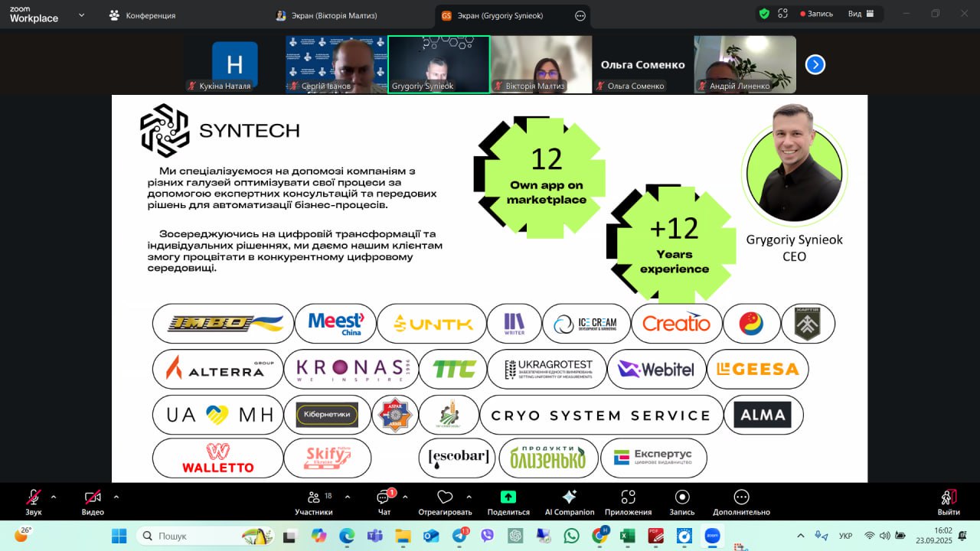Image resolution: width=980 pixels, height=551 pixels.
Task: Select Кукіна Наталя participant thumbnail
Action: [x=234, y=64]
